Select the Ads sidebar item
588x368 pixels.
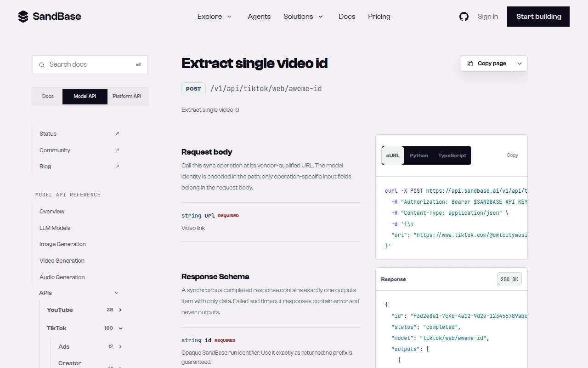pos(64,347)
